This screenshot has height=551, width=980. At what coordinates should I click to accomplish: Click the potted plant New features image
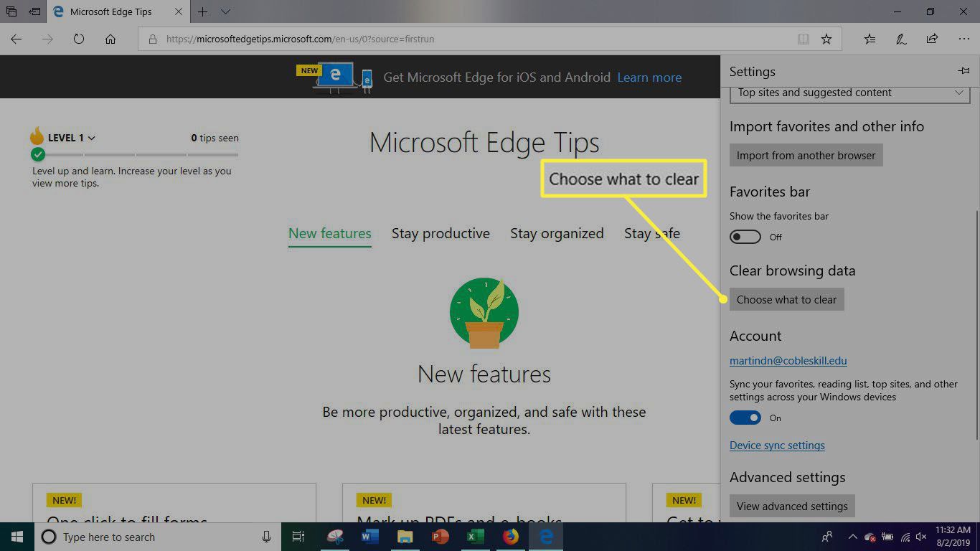coord(484,313)
